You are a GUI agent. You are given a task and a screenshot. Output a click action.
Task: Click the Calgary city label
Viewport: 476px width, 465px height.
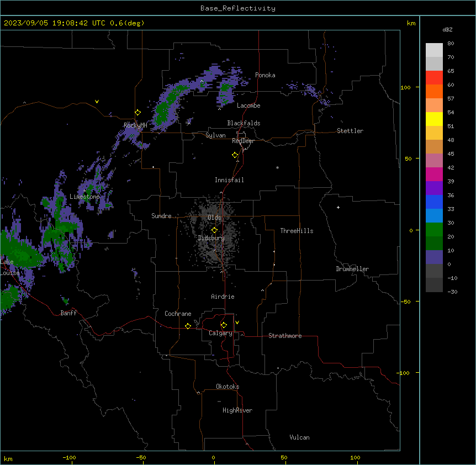(x=220, y=333)
